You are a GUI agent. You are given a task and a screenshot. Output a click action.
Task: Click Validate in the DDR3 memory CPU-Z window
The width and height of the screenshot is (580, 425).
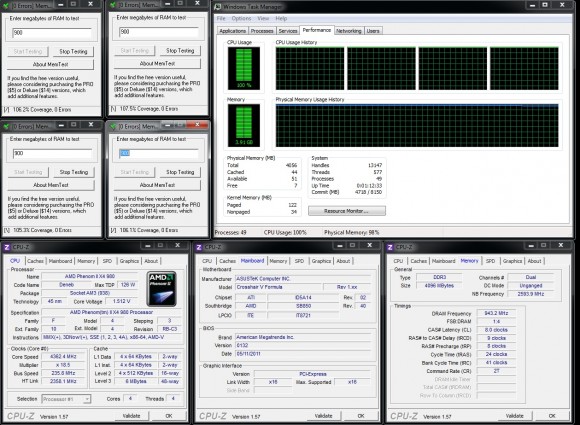click(515, 416)
